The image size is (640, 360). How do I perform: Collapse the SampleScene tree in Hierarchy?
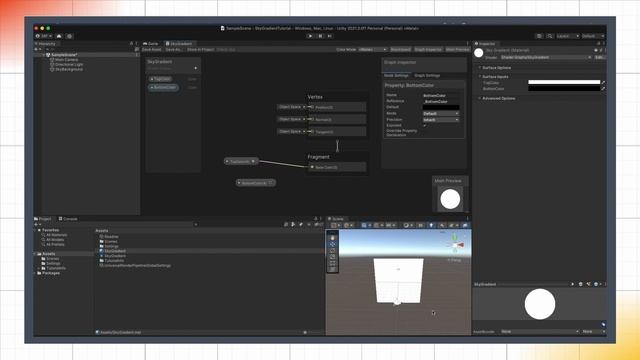[x=44, y=55]
